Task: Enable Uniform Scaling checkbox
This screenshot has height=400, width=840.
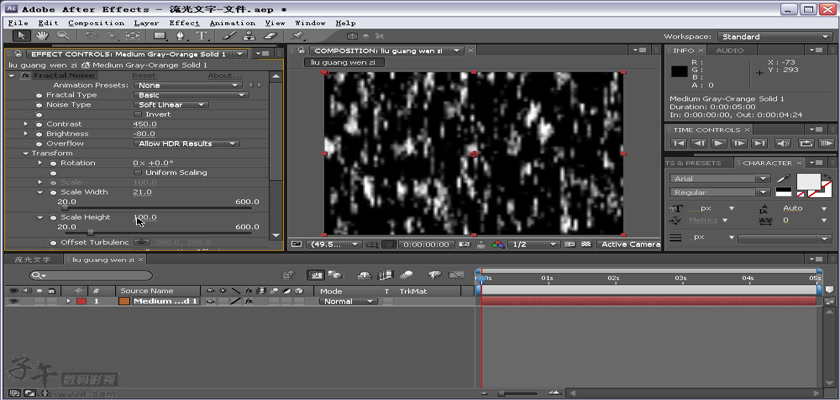Action: tap(138, 172)
